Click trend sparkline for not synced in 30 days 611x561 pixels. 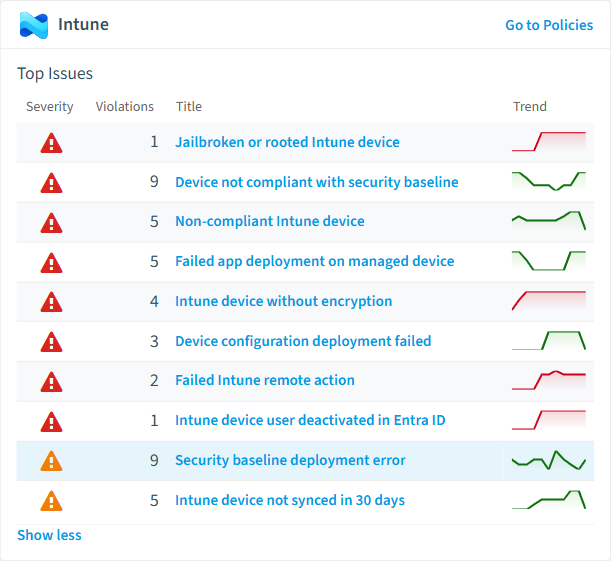point(549,500)
